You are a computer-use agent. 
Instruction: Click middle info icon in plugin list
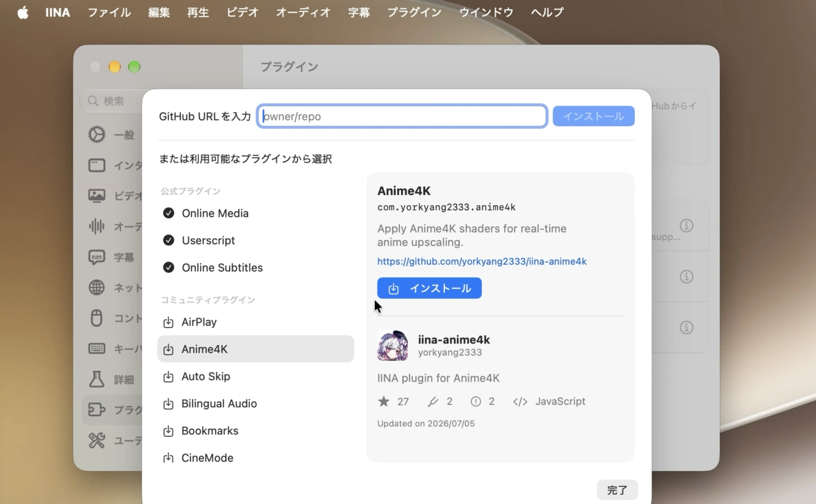click(687, 277)
